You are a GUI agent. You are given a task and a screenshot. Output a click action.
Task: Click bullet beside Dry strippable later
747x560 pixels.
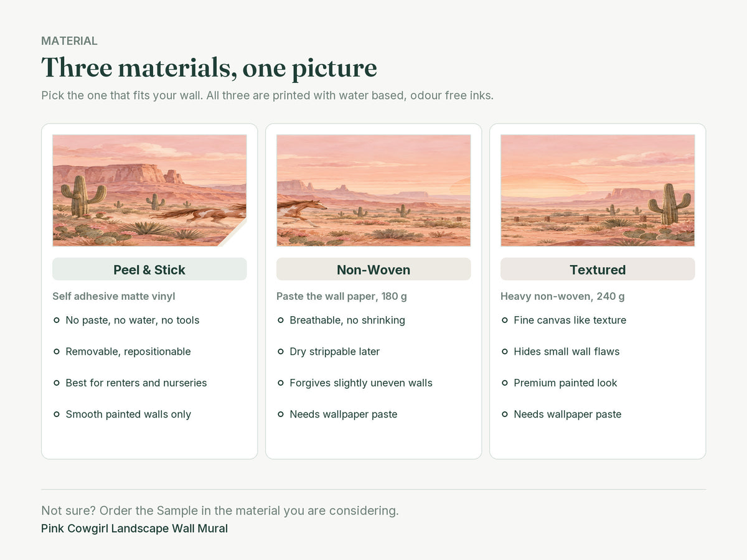coord(281,352)
